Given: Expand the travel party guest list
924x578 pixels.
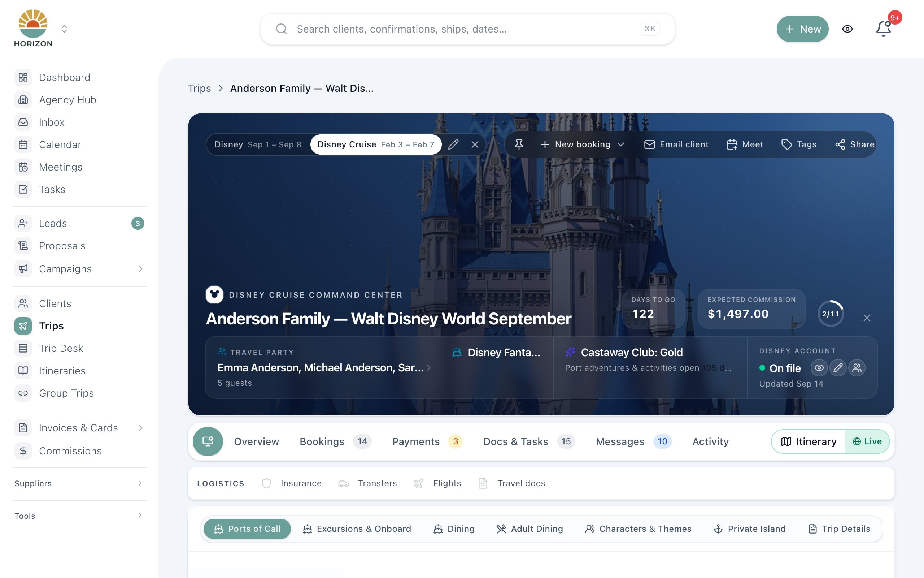Looking at the screenshot, I should [x=429, y=368].
